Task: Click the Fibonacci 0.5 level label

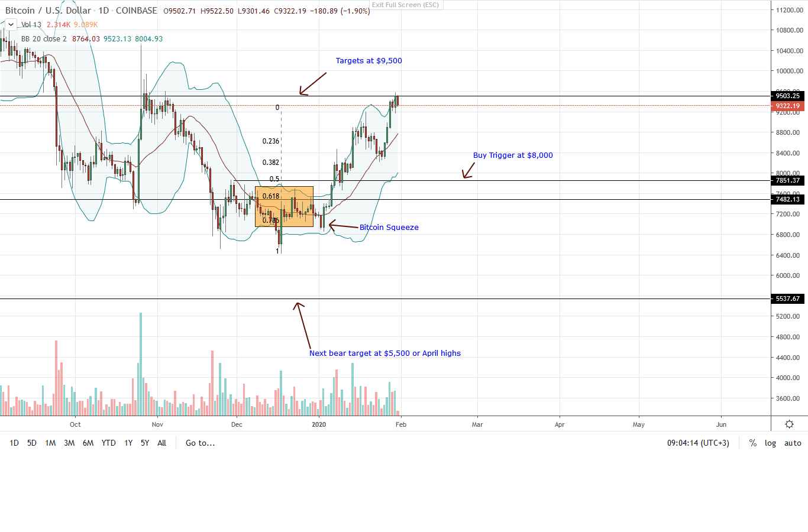Action: tap(274, 179)
